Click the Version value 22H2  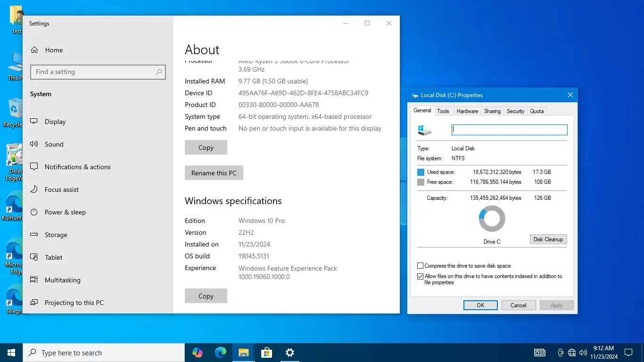point(247,232)
